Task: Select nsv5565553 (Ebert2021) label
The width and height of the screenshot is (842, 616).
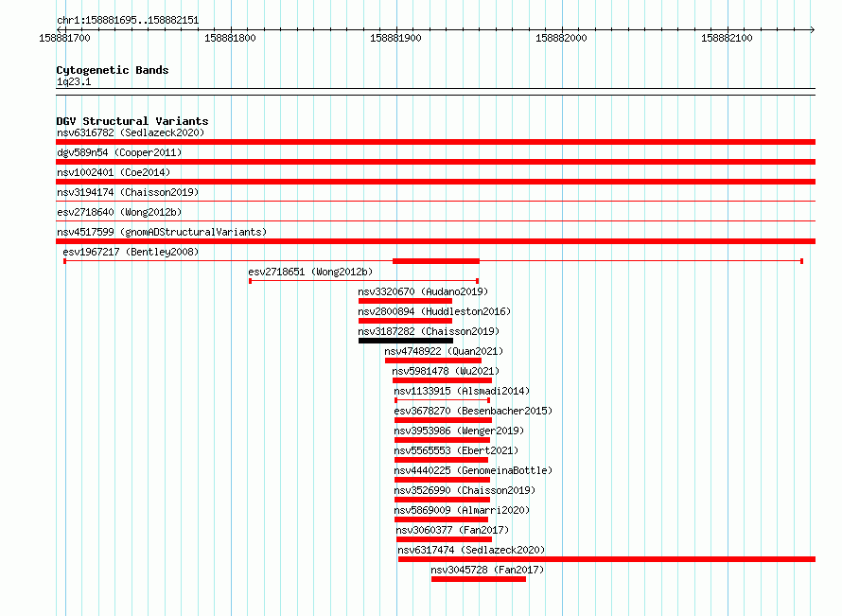Action: (455, 450)
